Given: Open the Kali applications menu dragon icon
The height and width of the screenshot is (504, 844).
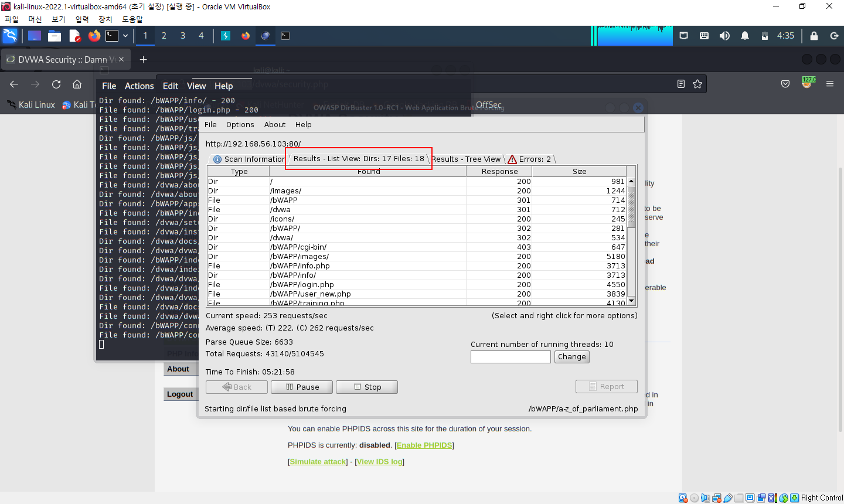Looking at the screenshot, I should pos(10,36).
